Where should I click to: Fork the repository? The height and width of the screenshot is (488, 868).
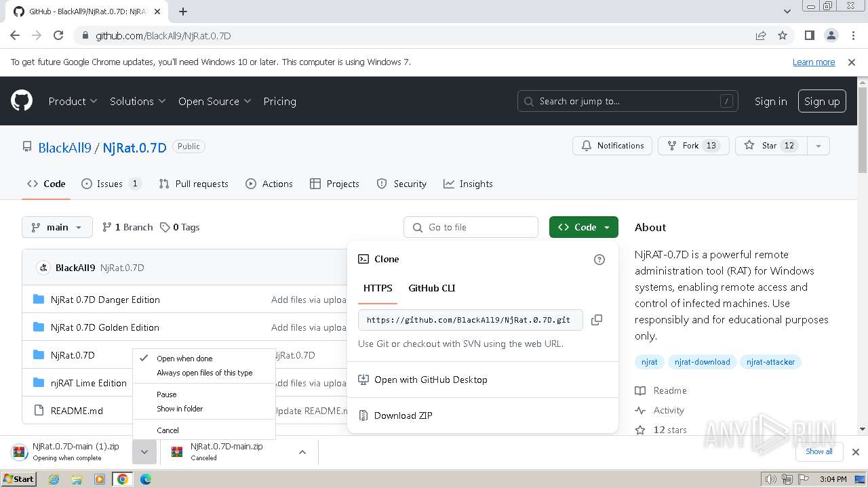tap(693, 146)
